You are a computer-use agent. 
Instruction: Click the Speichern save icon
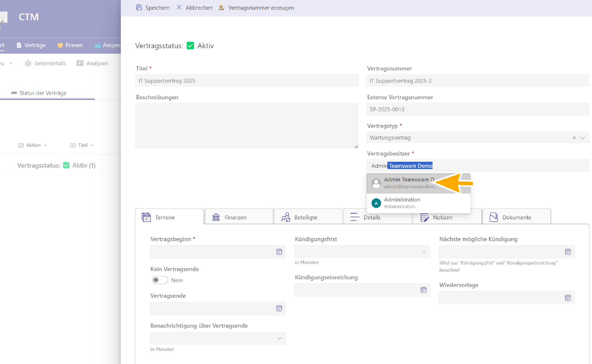point(139,8)
